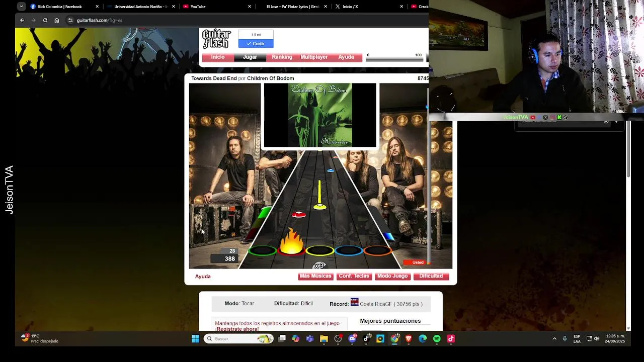The height and width of the screenshot is (362, 644).
Task: Click the "Mejores puntuaciones" heading
Action: click(390, 321)
